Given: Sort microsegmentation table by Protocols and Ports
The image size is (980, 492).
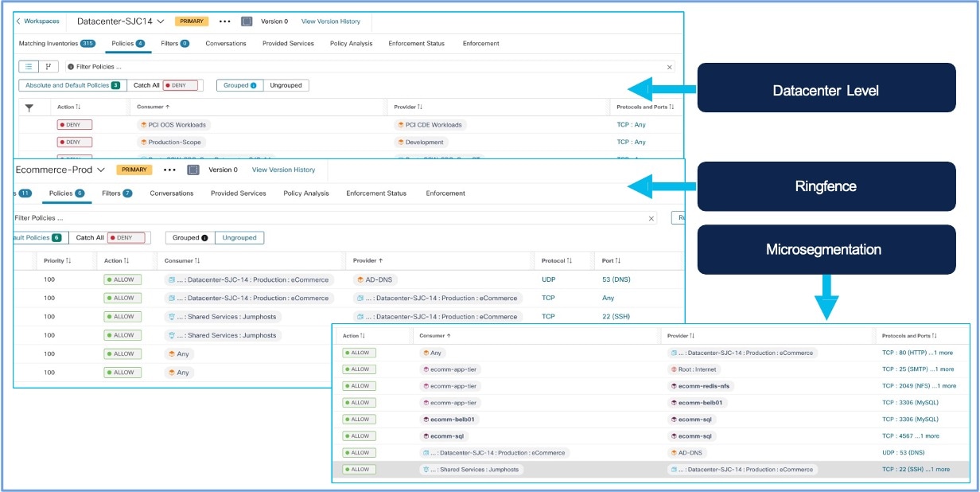Looking at the screenshot, I should coord(910,336).
